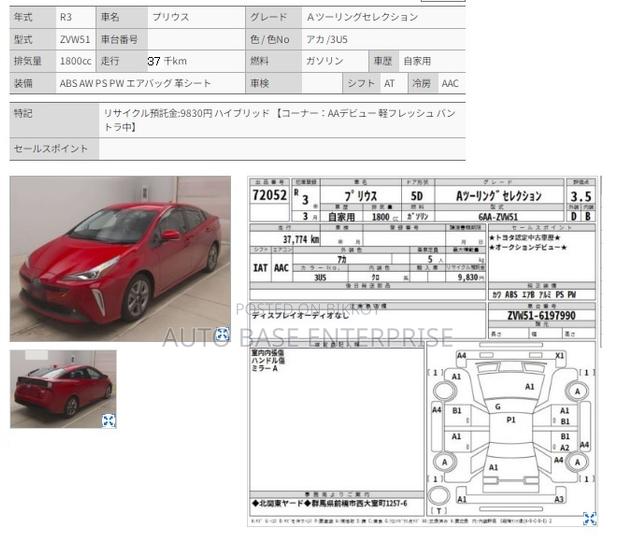Screen dimensions: 620x542
Task: Open the large front three-quarter Prius photo
Action: click(120, 259)
